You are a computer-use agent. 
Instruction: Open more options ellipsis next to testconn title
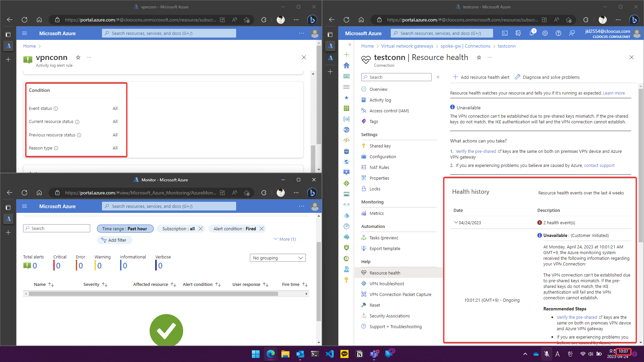point(490,57)
